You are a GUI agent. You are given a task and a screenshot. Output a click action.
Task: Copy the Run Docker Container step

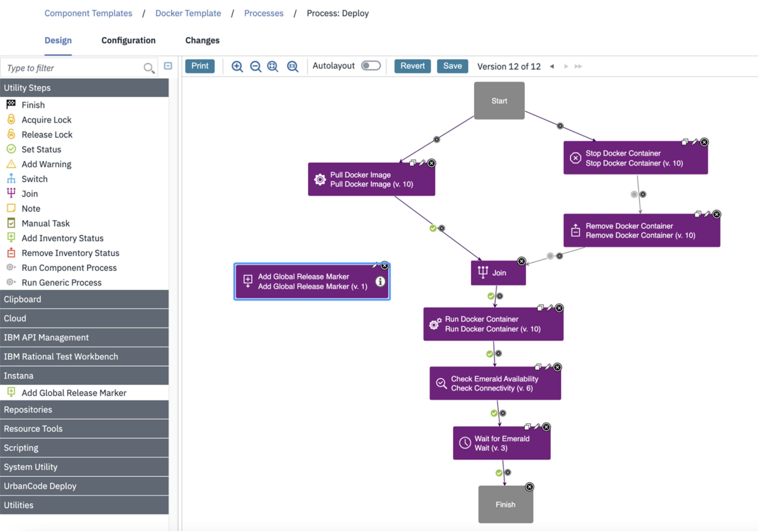click(540, 308)
